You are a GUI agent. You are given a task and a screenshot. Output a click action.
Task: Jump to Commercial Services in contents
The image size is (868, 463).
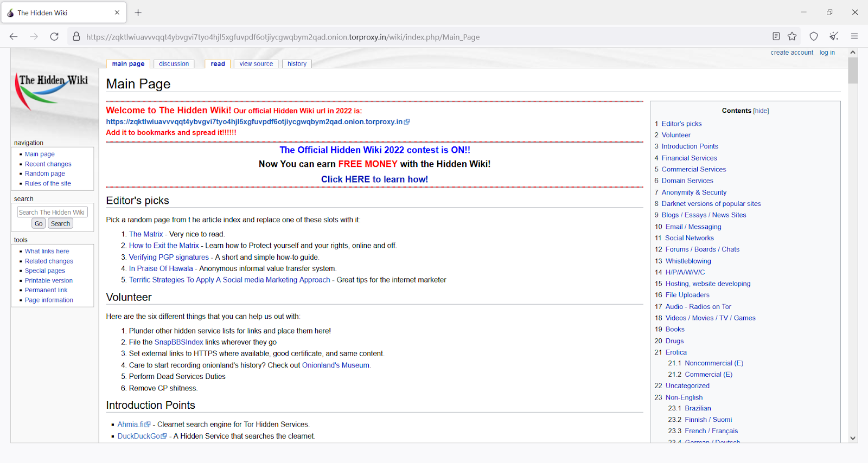coord(693,169)
